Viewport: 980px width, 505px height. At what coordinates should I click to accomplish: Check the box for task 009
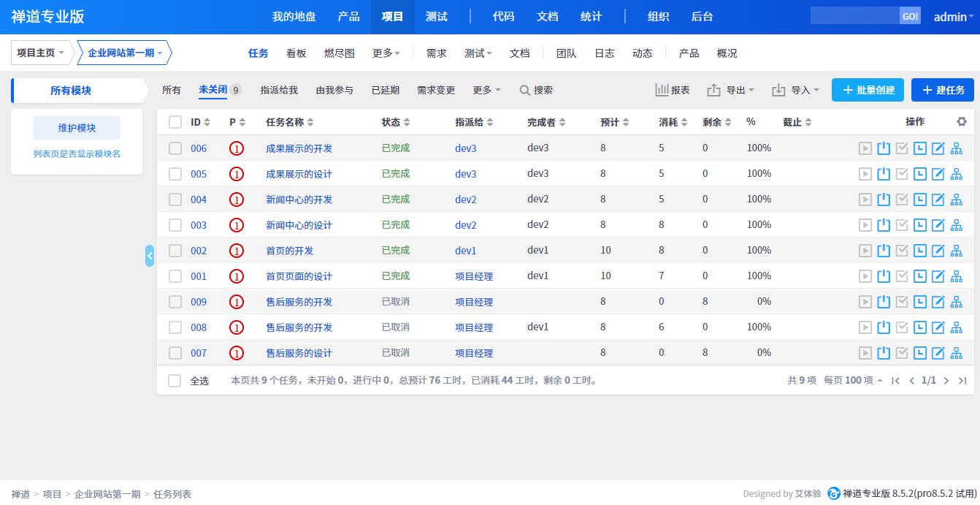click(x=175, y=302)
